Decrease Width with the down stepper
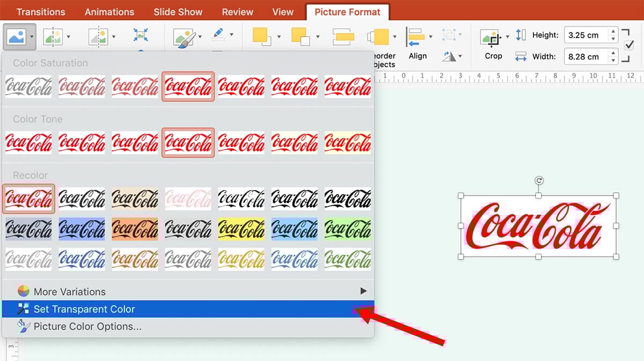The height and width of the screenshot is (361, 644). pyautogui.click(x=613, y=60)
